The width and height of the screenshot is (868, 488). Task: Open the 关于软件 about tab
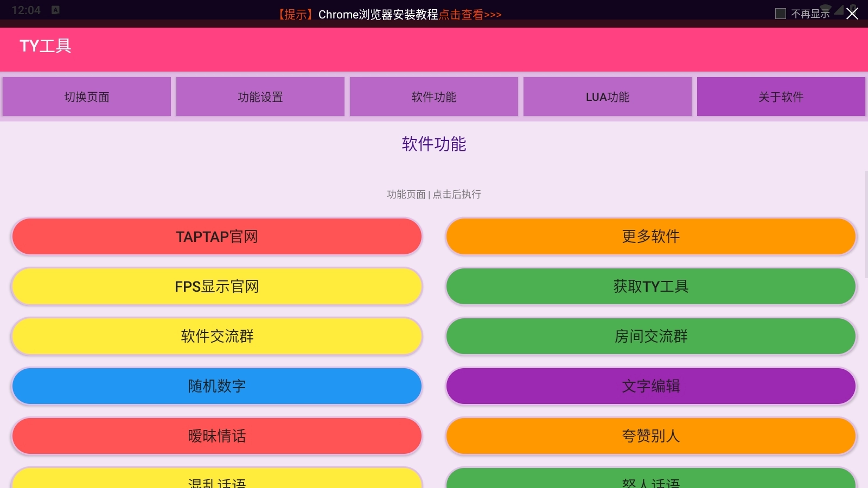coord(781,97)
